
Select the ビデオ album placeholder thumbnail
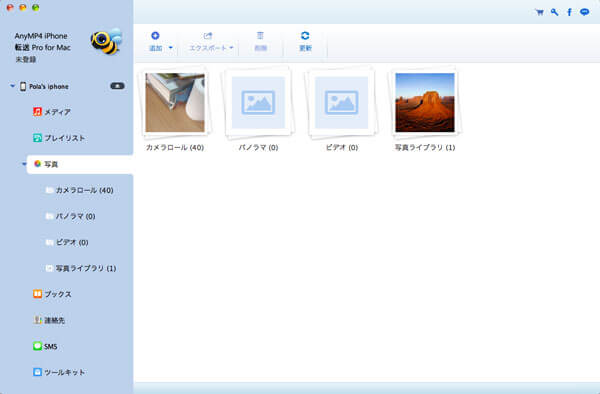pos(341,103)
